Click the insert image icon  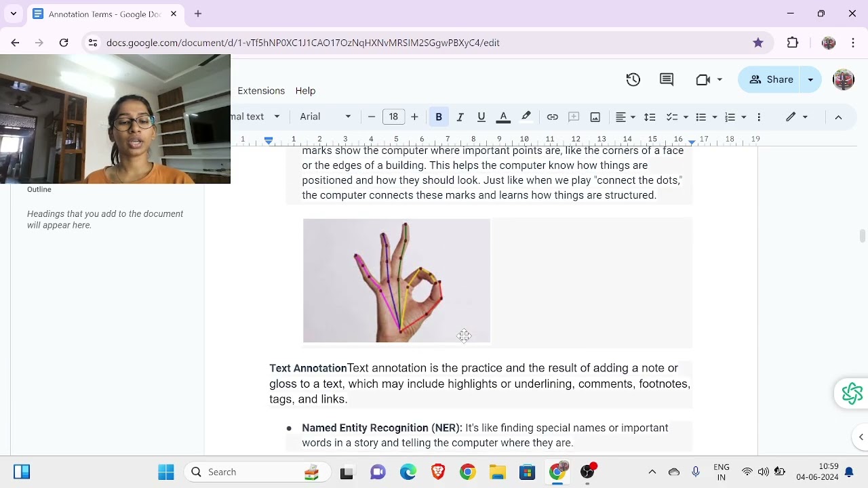point(595,117)
